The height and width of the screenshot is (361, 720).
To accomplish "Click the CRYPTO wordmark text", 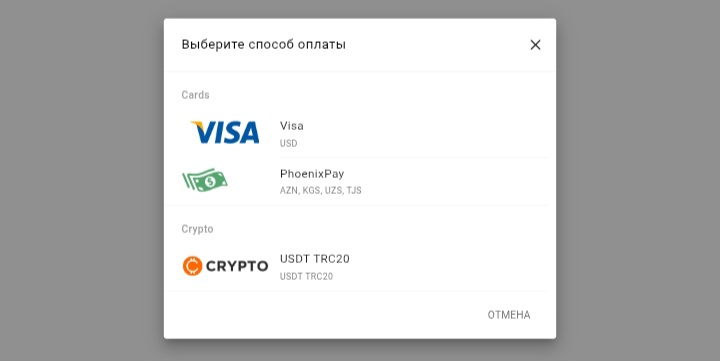I will tap(237, 266).
